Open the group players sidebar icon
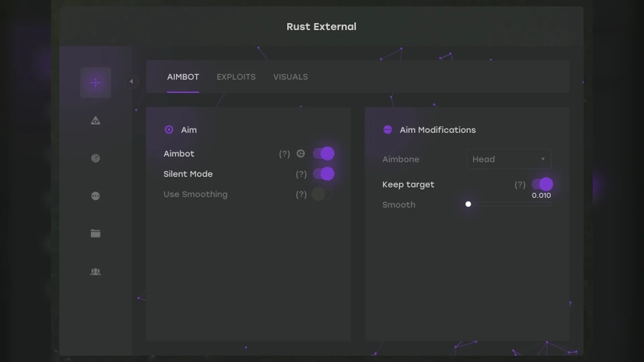Viewport: 644px width, 362px height. [x=96, y=271]
